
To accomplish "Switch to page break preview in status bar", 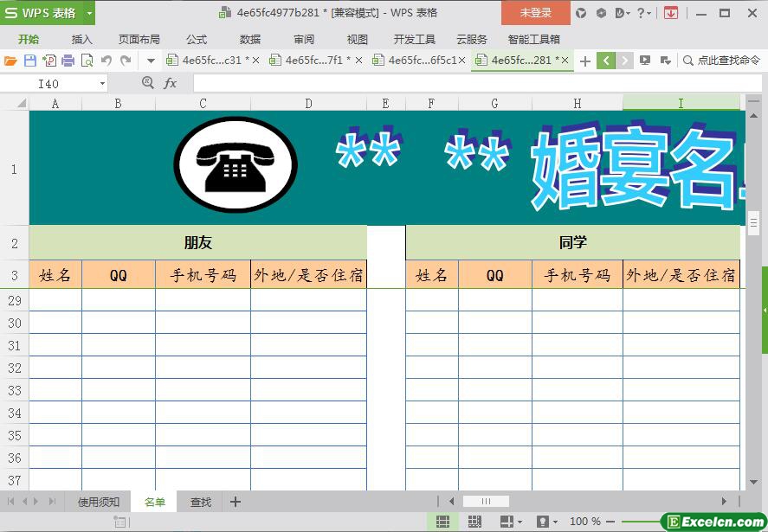I will click(x=474, y=522).
